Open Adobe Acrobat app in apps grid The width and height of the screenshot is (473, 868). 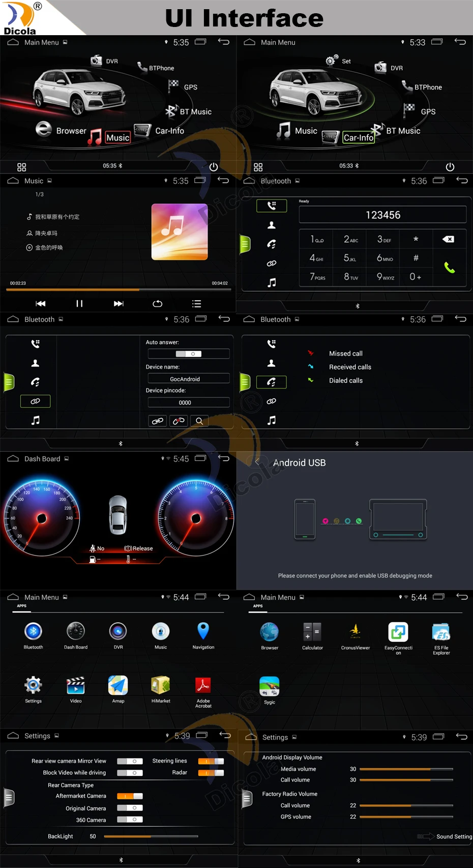(x=203, y=691)
